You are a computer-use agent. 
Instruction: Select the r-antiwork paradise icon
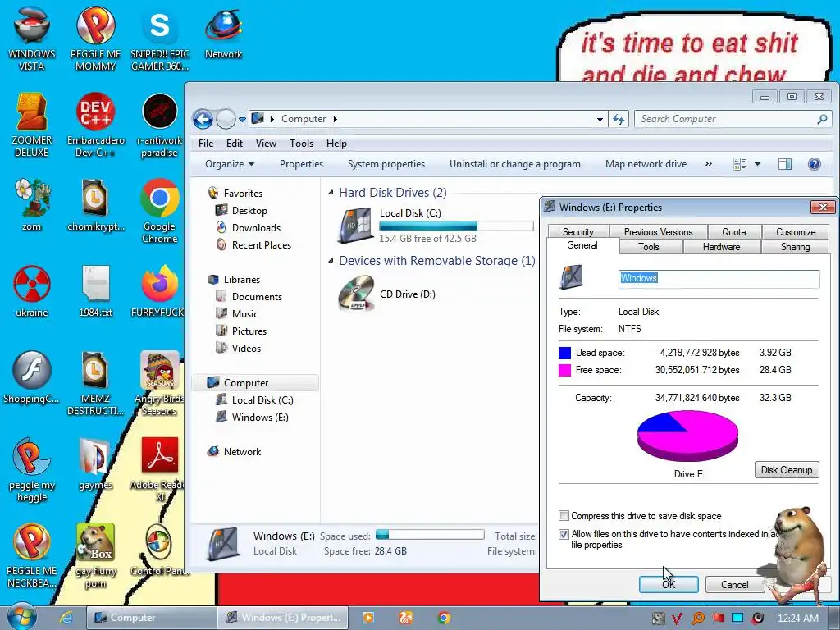pos(160,125)
